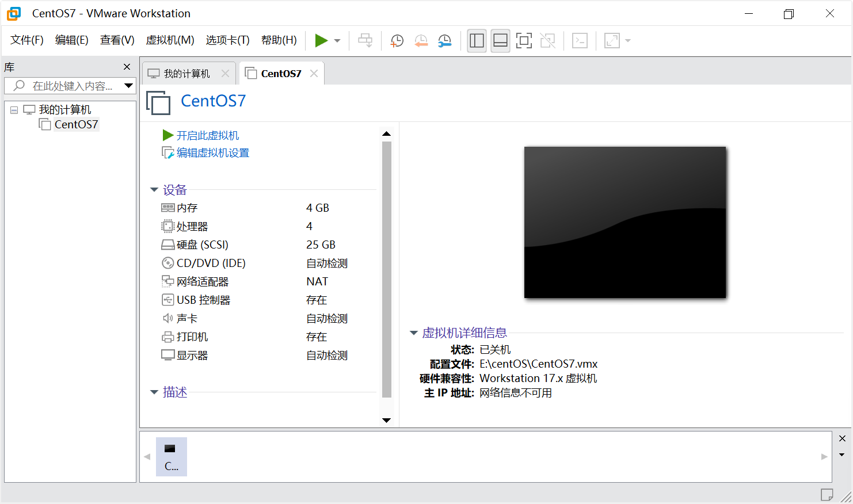Collapse the 设备 section

[x=154, y=190]
